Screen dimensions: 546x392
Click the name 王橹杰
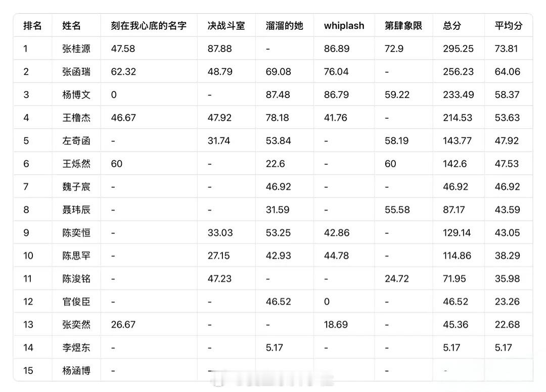pos(76,118)
